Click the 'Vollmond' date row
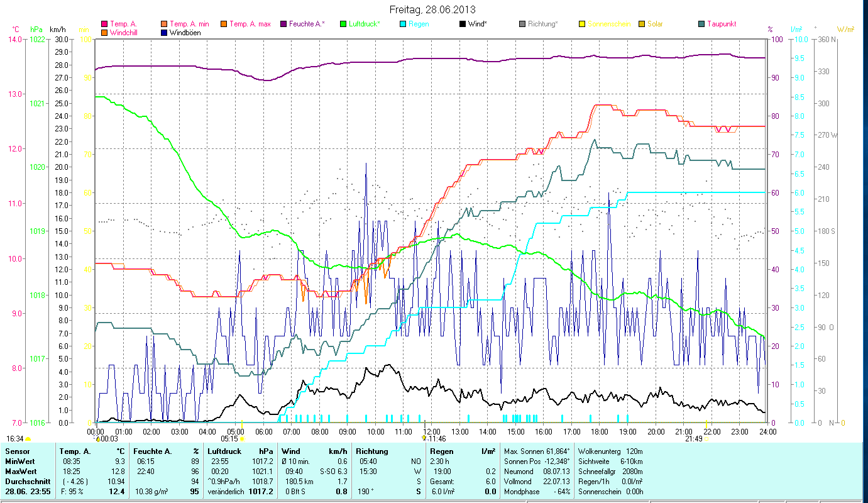Screen dimensions: 868x503 (x=537, y=482)
